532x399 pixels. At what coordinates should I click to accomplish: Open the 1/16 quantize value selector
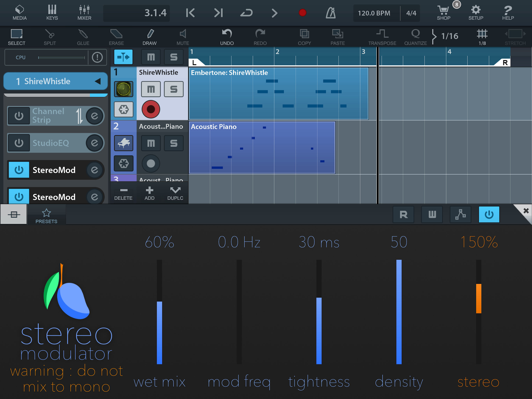[449, 36]
